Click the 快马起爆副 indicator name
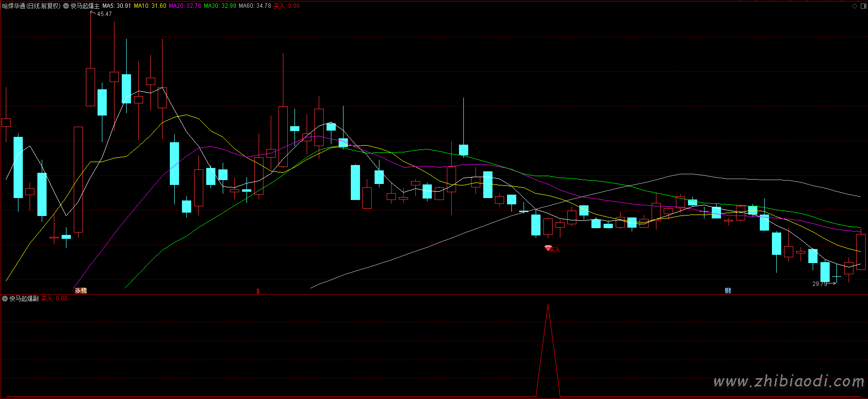This screenshot has width=868, height=399. 24,299
